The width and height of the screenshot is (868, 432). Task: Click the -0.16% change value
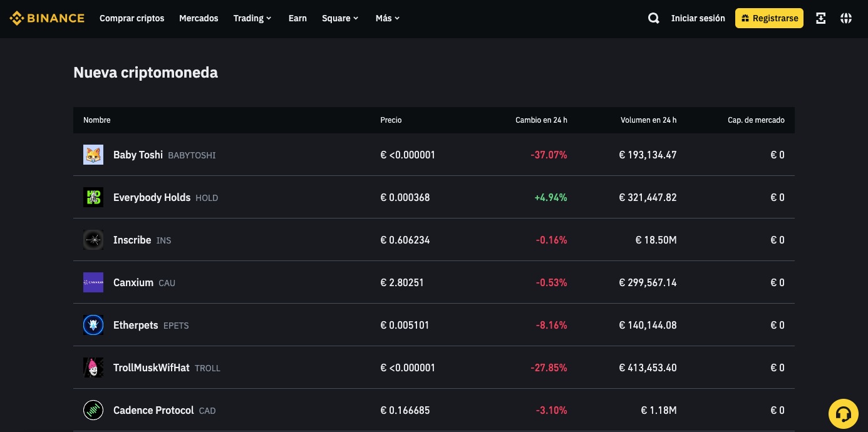(551, 240)
